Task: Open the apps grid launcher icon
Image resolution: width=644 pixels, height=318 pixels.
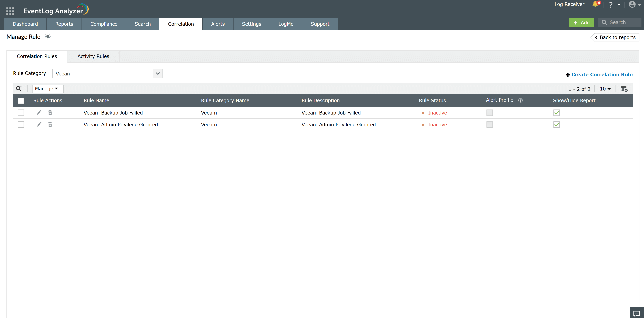Action: 10,11
